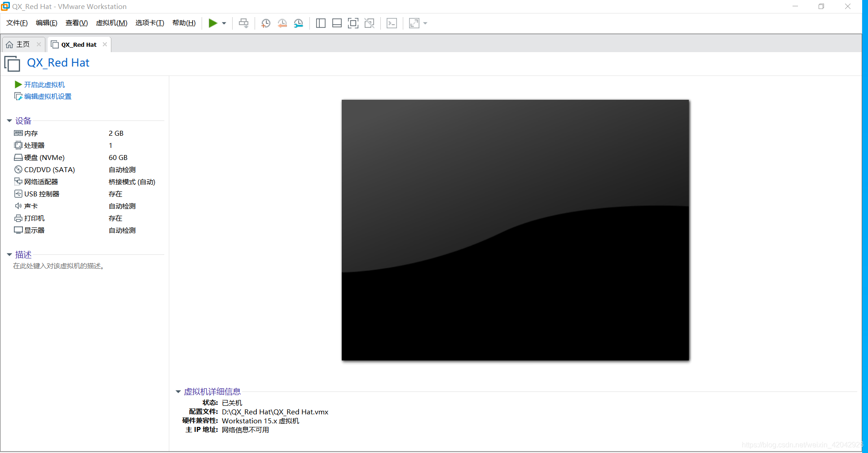Click the processor icon
The image size is (868, 453).
18,145
